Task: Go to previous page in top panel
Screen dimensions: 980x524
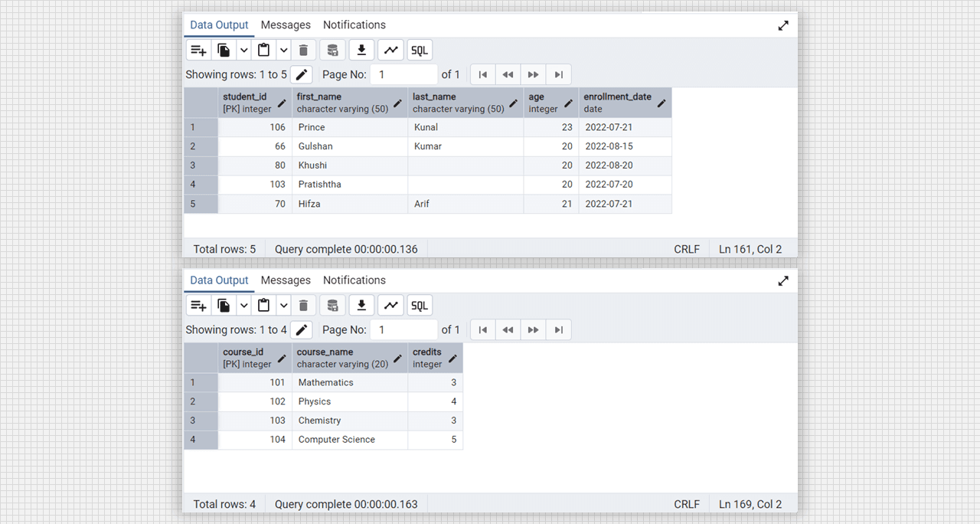Action: (x=508, y=74)
